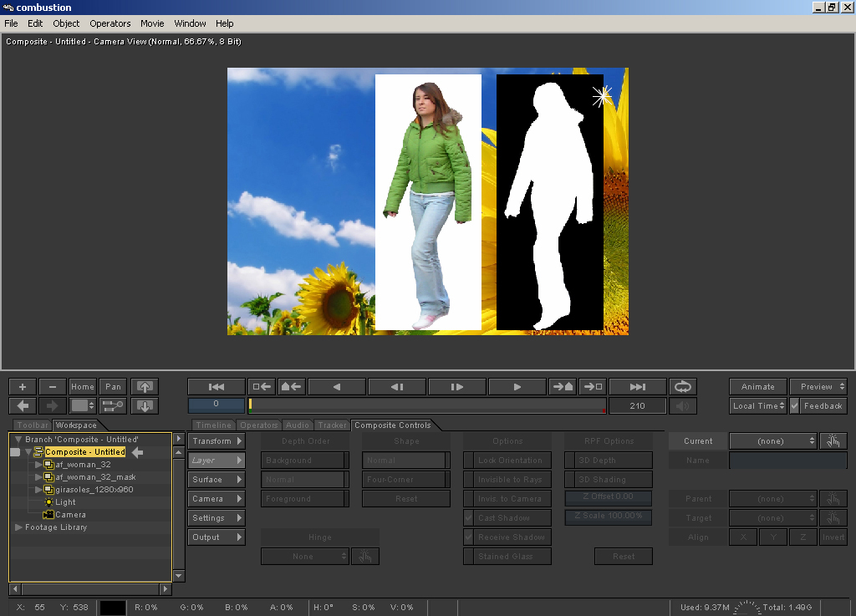856x616 pixels.
Task: Step back one frame
Action: [397, 387]
